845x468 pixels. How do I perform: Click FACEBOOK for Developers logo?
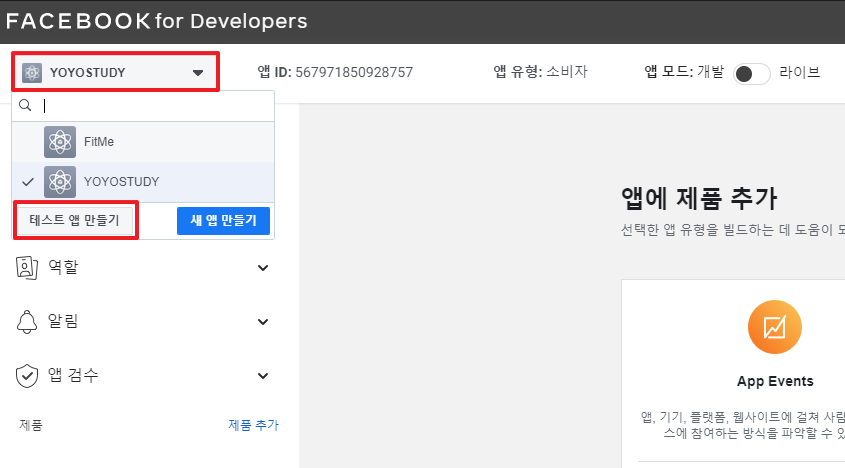(x=157, y=21)
